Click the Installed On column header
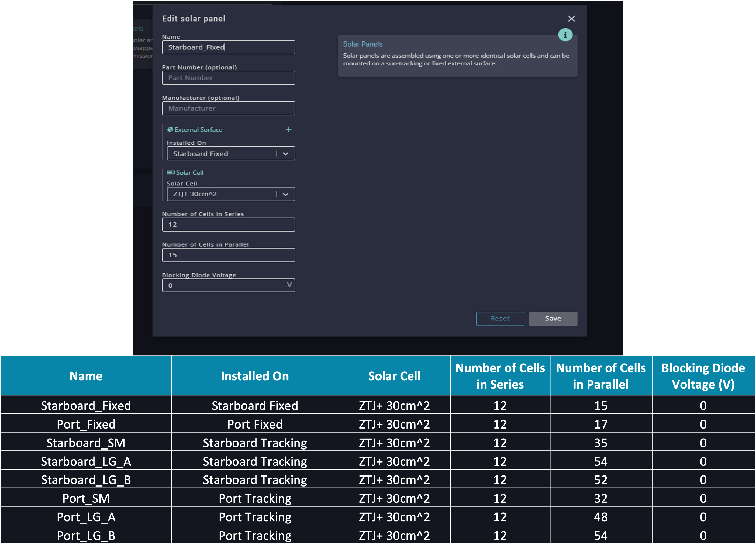Image resolution: width=756 pixels, height=552 pixels. (x=255, y=376)
